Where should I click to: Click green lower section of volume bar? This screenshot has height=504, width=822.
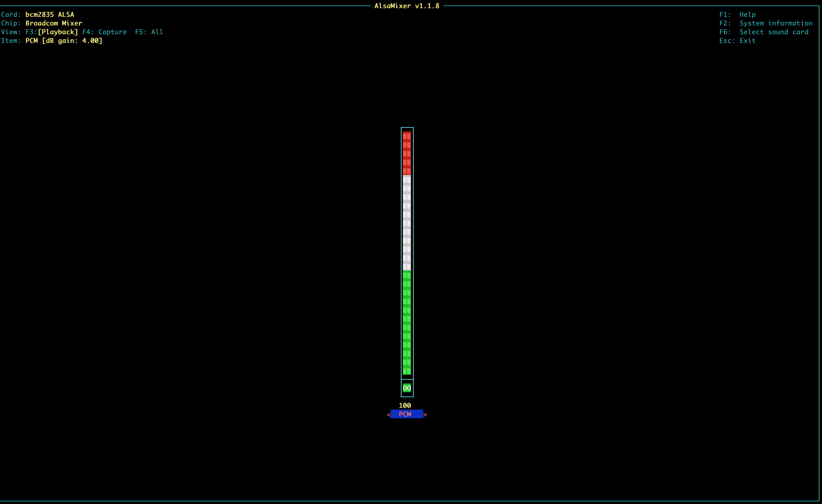coord(407,323)
